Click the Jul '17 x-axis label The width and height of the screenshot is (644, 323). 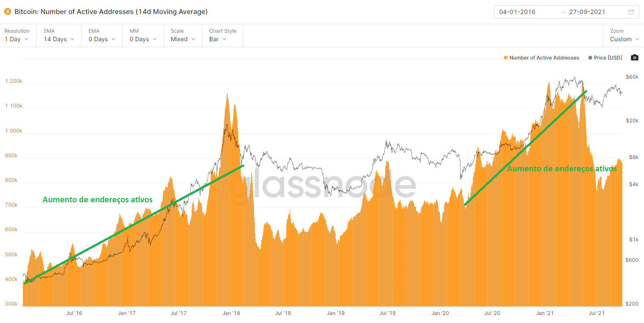coord(179,313)
